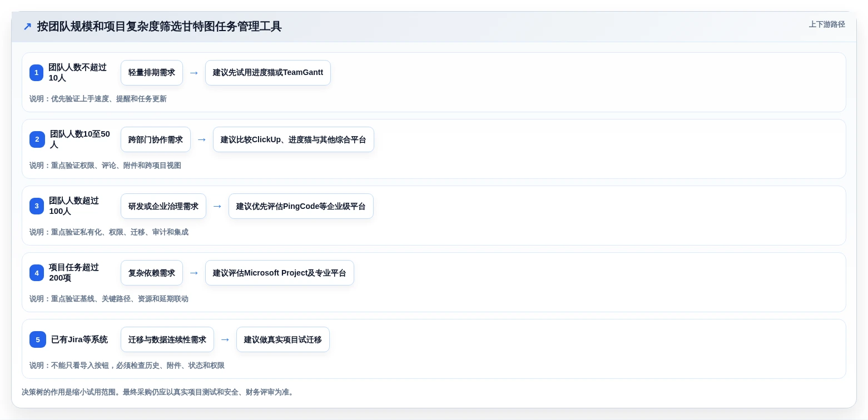Screen dimensions: 868x420
Task: Click the diagonal arrow icon beside the title
Action: 27,27
